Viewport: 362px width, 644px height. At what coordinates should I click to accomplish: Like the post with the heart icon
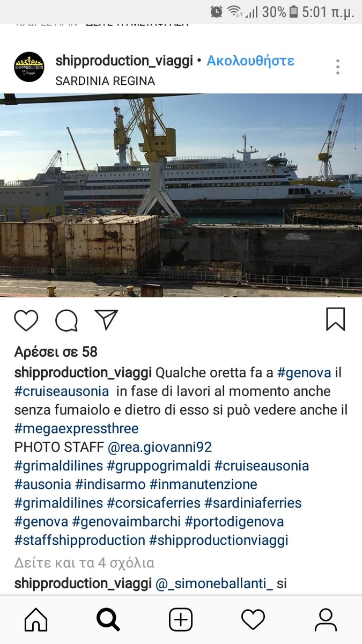point(26,320)
